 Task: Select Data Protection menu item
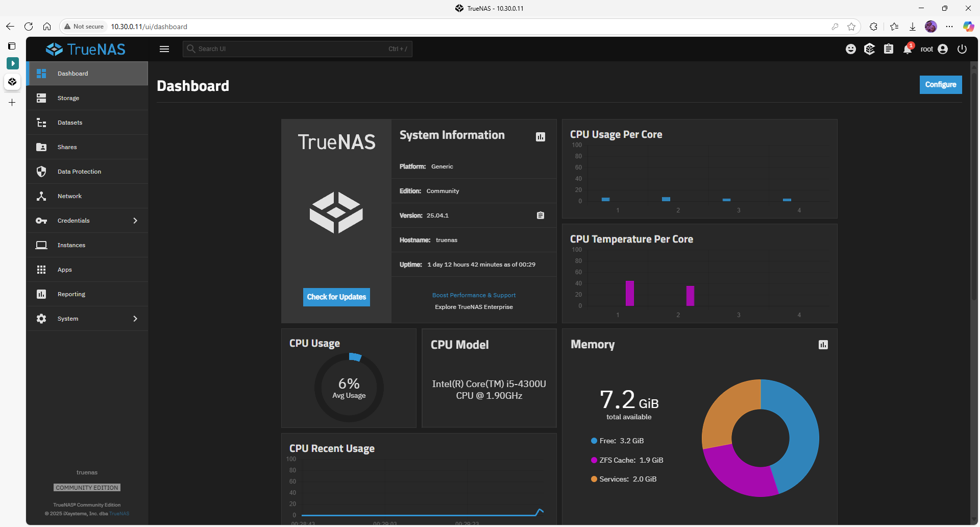[87, 172]
